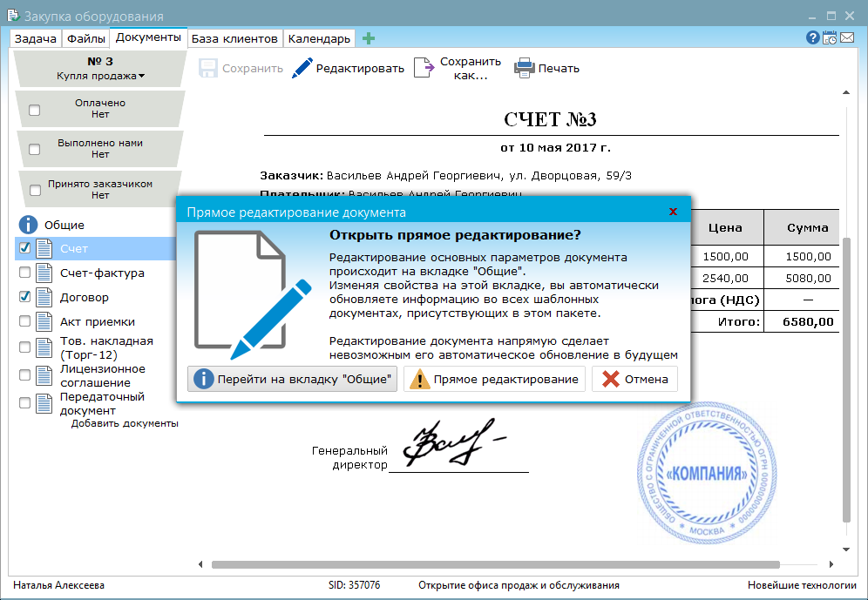Click the total value 6580,00
The width and height of the screenshot is (868, 600).
point(808,322)
